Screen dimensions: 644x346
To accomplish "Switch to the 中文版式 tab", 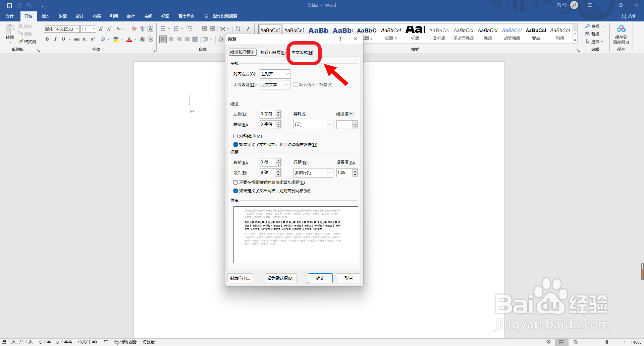I will click(x=302, y=53).
